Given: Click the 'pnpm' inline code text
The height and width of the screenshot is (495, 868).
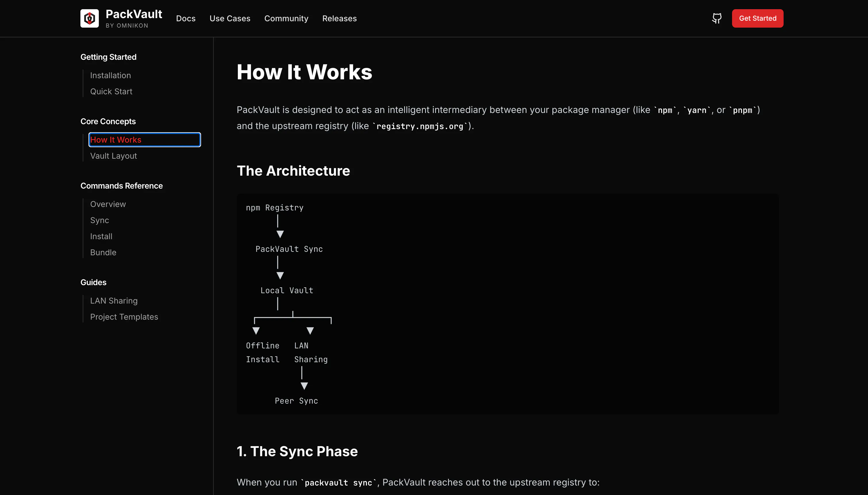Looking at the screenshot, I should click(x=742, y=110).
